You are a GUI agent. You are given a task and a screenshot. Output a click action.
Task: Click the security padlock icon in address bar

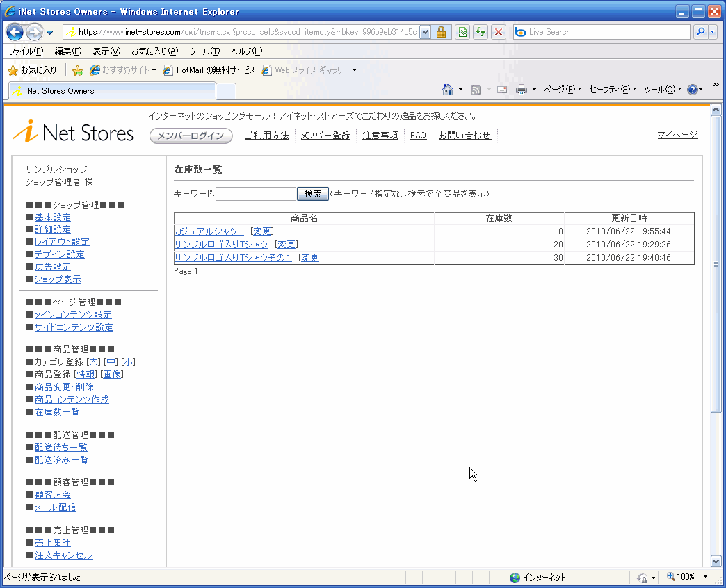pos(441,32)
